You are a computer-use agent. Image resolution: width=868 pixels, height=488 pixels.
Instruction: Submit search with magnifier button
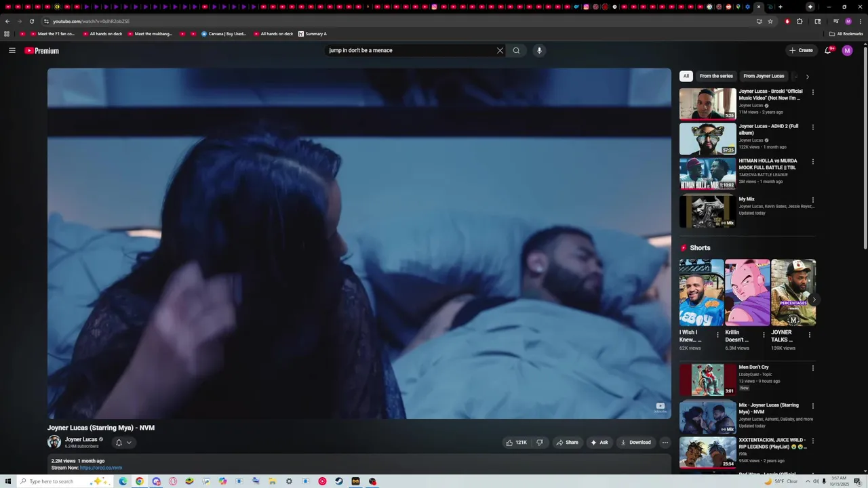coord(516,50)
